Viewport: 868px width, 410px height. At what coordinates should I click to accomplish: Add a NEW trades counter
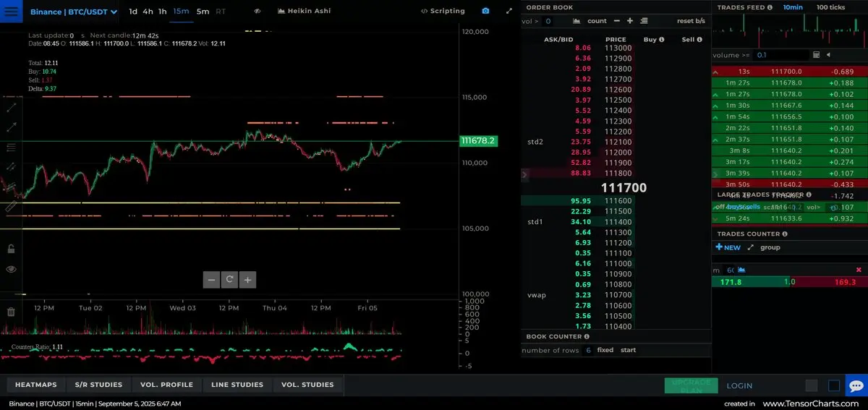728,247
